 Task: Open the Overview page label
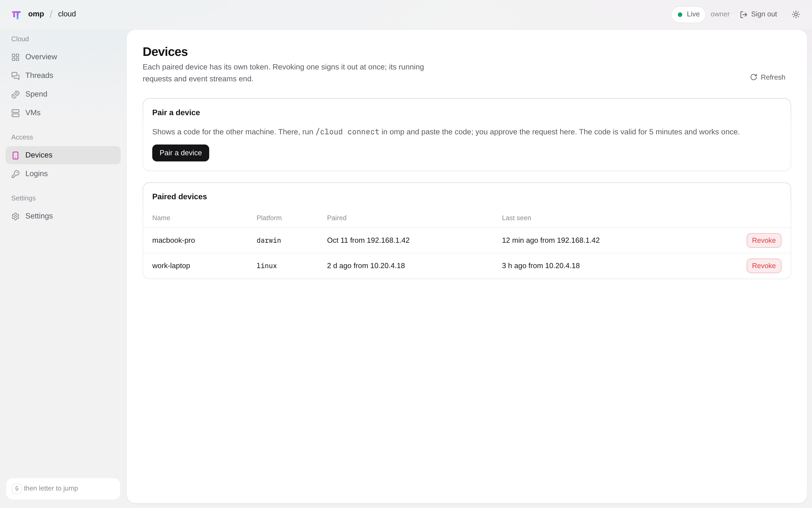(x=41, y=57)
